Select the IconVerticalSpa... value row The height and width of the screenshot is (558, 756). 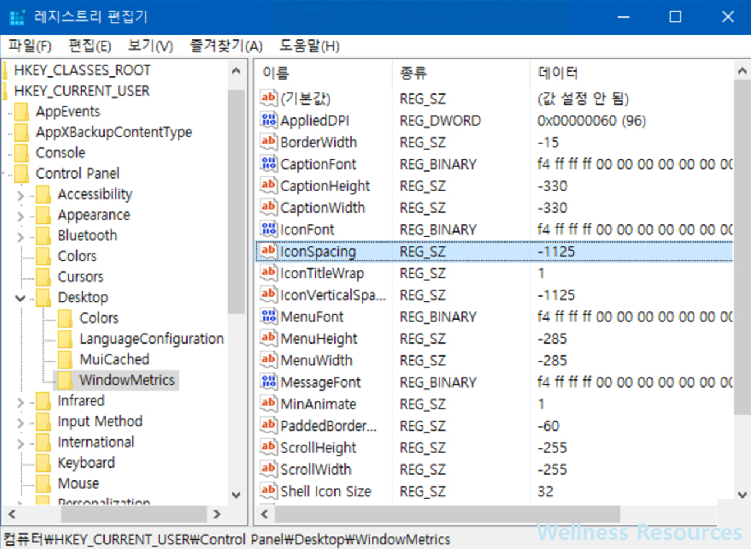[495, 295]
